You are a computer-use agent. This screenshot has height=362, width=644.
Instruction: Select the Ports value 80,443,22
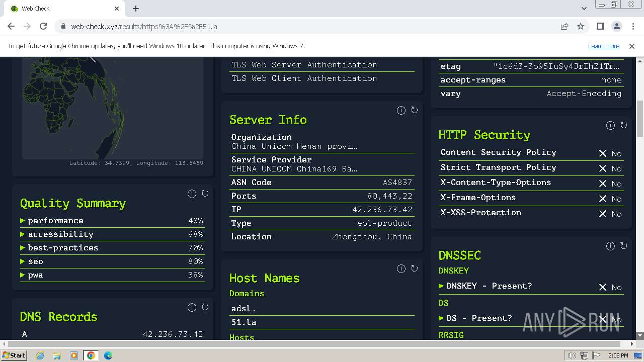click(x=389, y=196)
